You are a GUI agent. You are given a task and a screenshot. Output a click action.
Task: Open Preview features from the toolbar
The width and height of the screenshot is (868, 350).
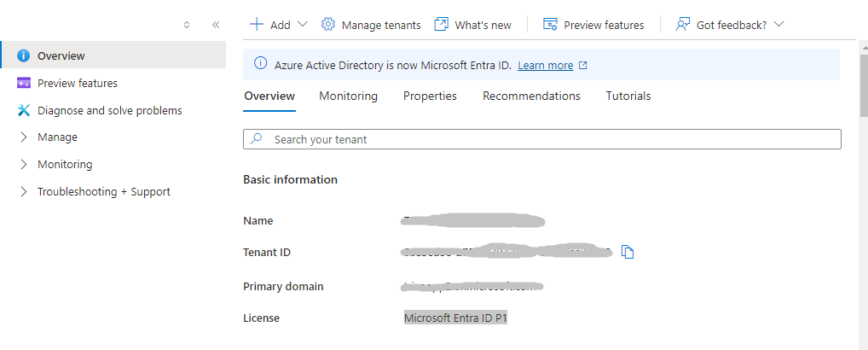(x=604, y=25)
